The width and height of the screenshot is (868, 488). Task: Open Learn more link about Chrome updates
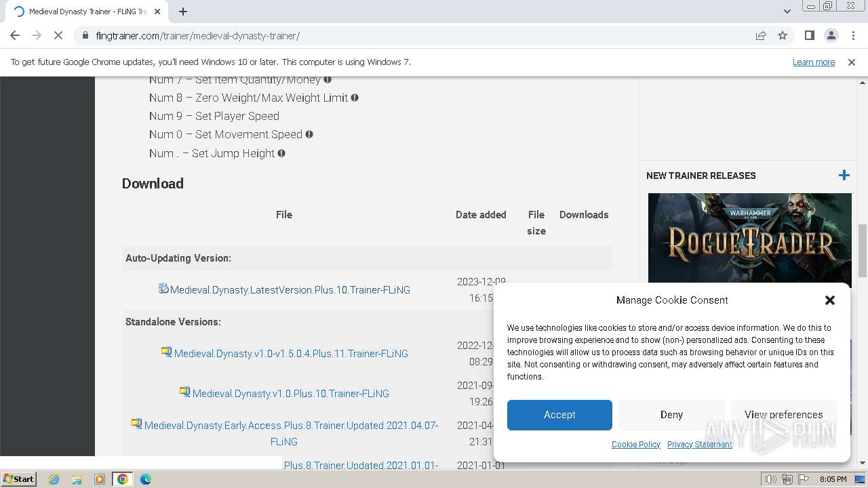click(x=814, y=62)
